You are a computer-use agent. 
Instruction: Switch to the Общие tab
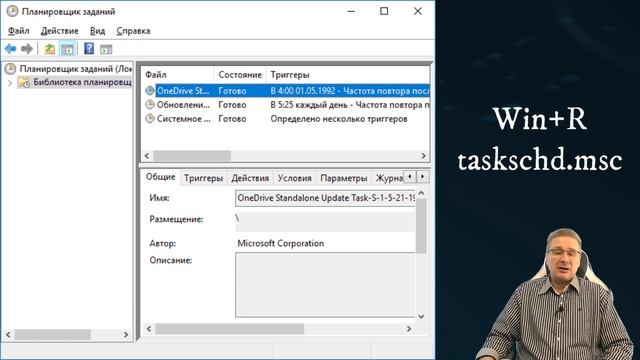tap(160, 177)
